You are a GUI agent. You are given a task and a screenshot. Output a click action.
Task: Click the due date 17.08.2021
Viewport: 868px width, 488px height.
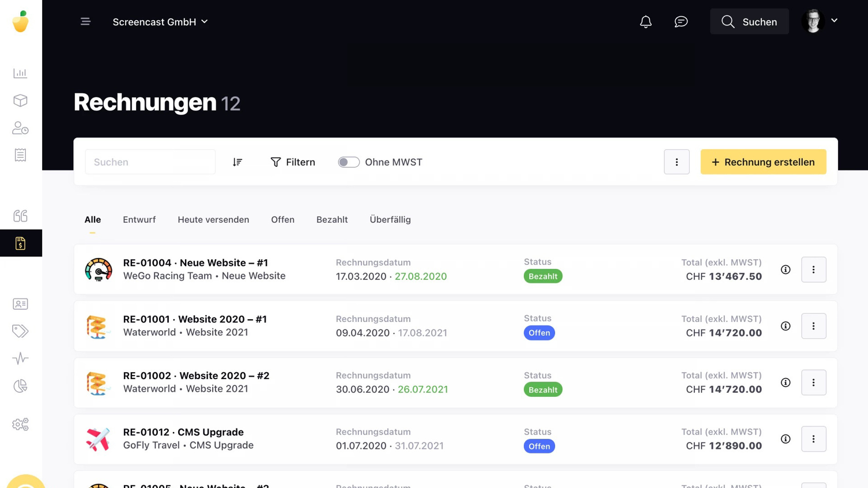coord(422,333)
